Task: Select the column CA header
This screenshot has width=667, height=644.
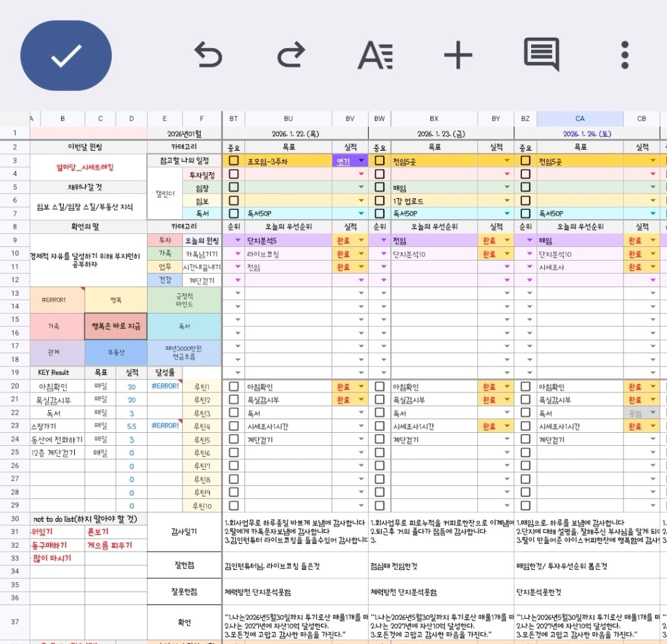Action: pyautogui.click(x=579, y=119)
